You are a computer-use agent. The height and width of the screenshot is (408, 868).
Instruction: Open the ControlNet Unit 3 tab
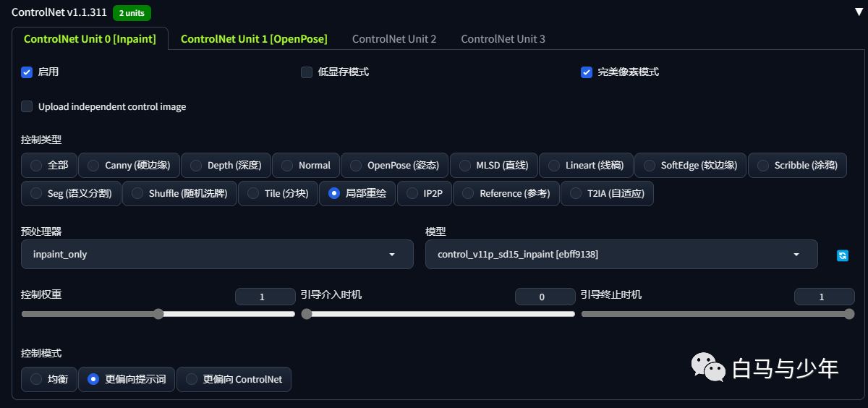[503, 39]
